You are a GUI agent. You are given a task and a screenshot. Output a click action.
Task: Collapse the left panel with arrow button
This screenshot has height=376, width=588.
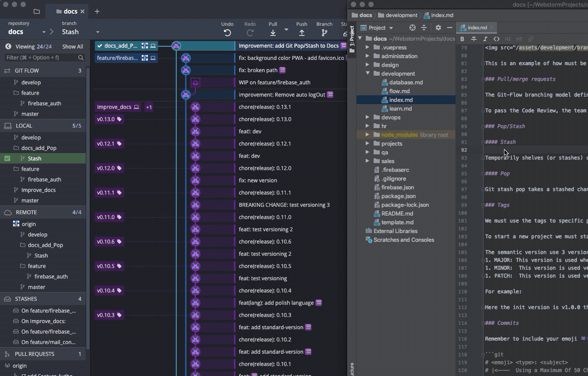click(x=8, y=46)
